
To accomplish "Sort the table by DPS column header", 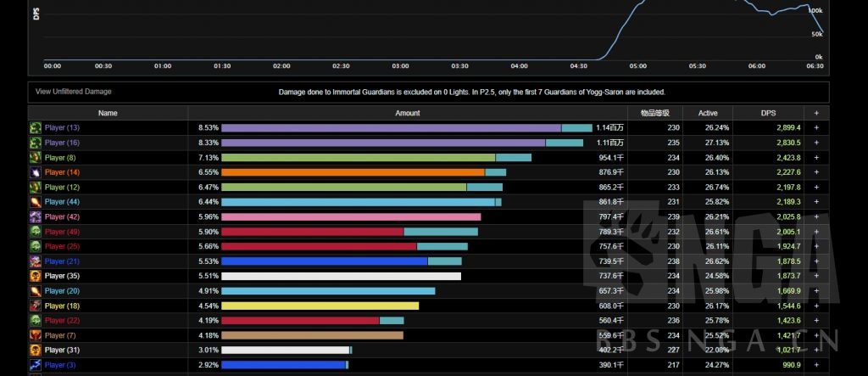I will pos(767,113).
